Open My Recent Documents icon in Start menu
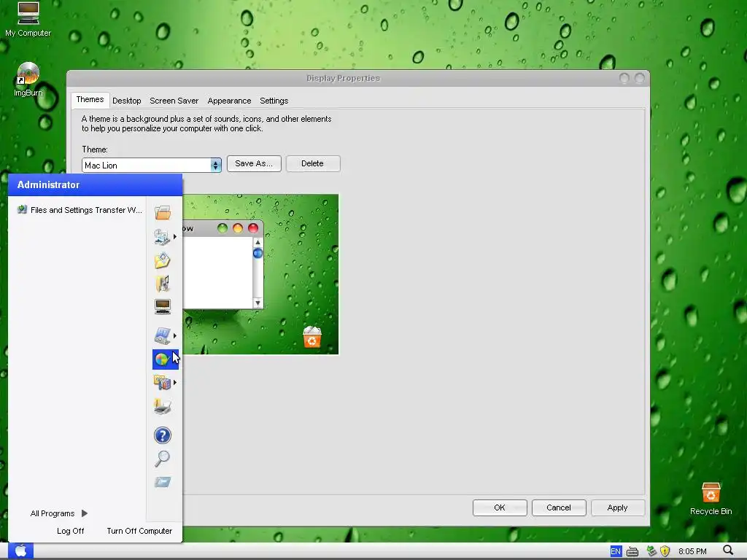 [162, 237]
